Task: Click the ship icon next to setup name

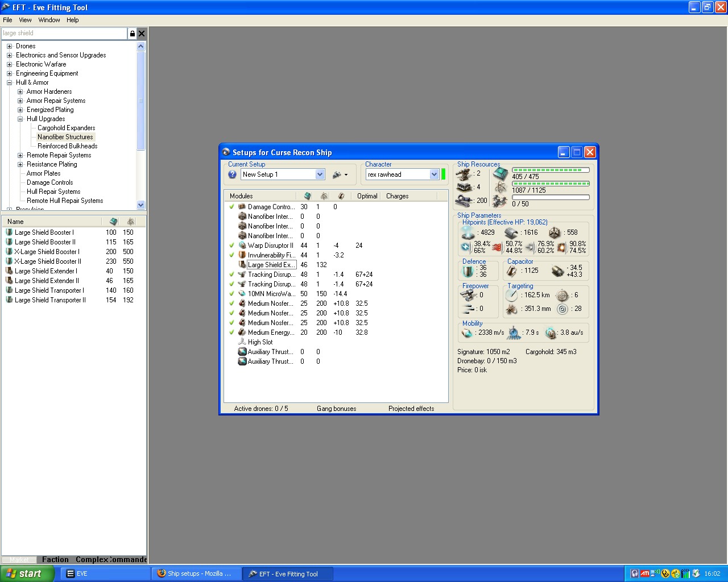Action: (x=337, y=174)
